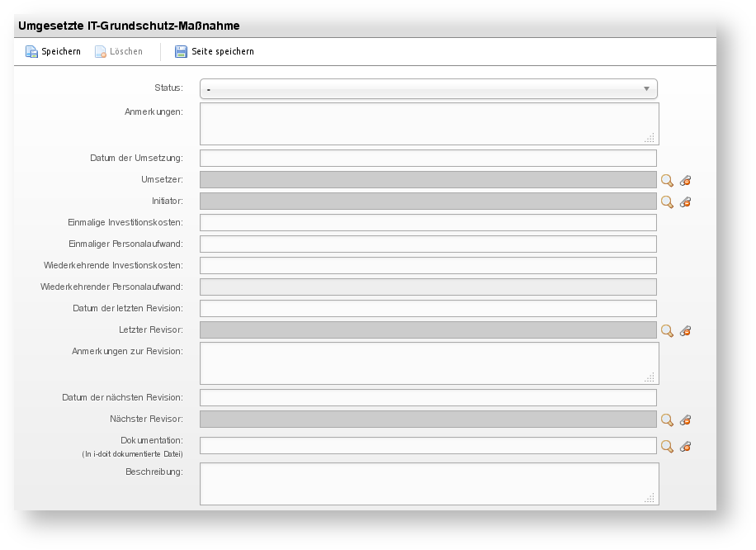Grab resize handle of Anmerkungen zur Revision

click(650, 377)
